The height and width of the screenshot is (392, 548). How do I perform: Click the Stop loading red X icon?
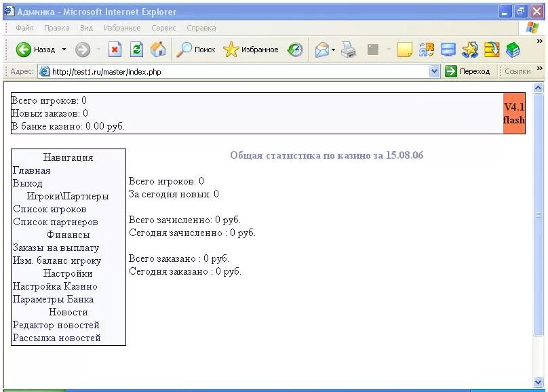115,50
